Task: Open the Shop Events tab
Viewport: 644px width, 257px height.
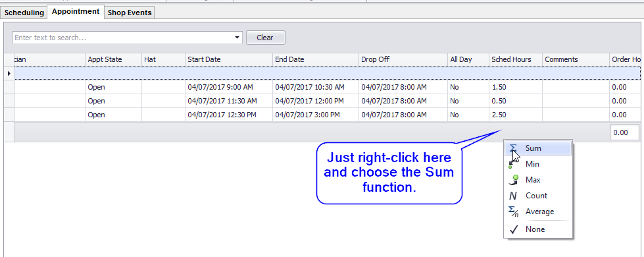Action: click(130, 13)
